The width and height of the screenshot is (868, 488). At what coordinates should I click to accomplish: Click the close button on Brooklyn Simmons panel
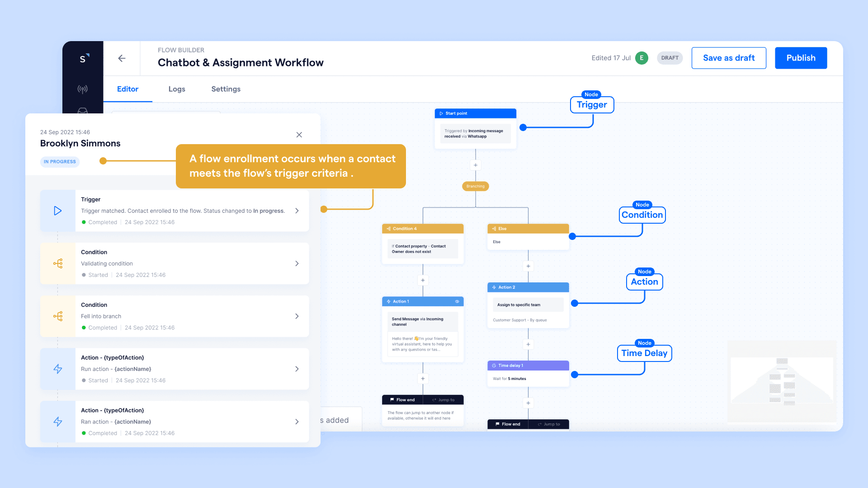coord(299,135)
